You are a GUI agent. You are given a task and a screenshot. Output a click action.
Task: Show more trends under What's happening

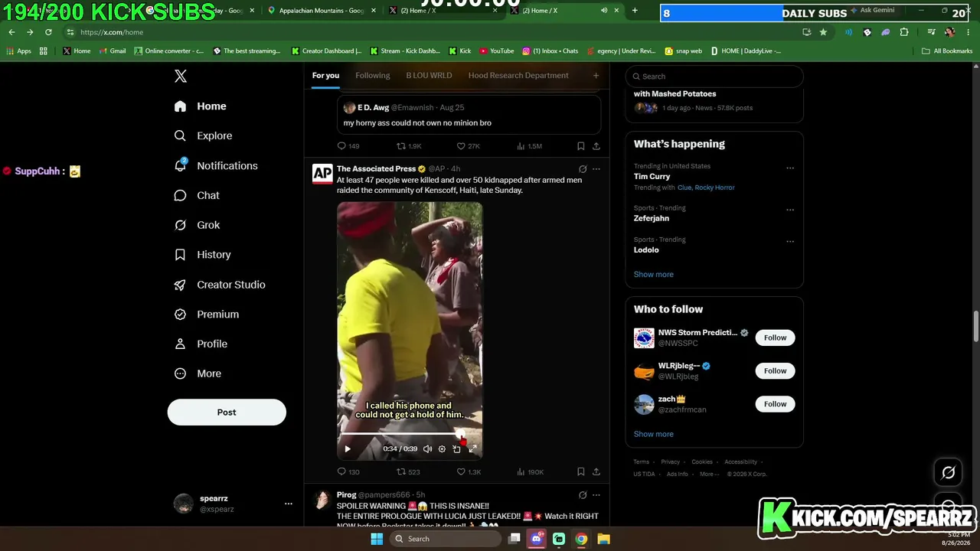tap(654, 274)
